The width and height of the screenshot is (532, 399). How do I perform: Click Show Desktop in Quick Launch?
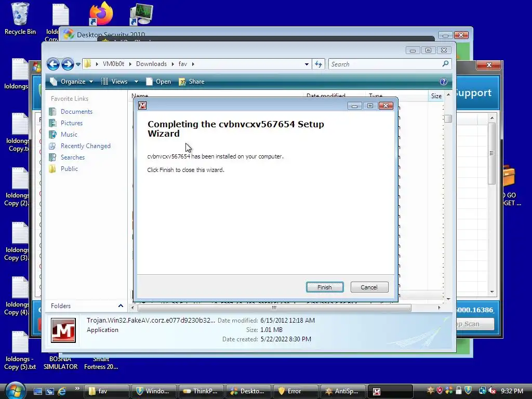coord(37,391)
